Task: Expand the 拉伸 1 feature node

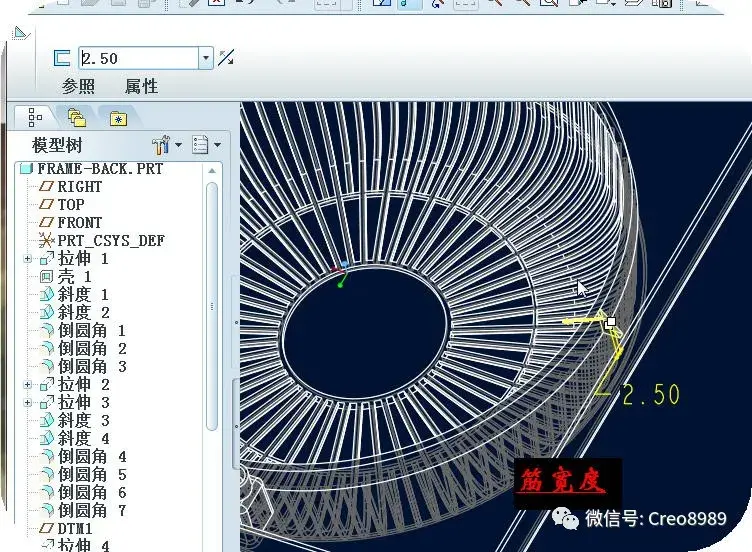Action: (28, 259)
